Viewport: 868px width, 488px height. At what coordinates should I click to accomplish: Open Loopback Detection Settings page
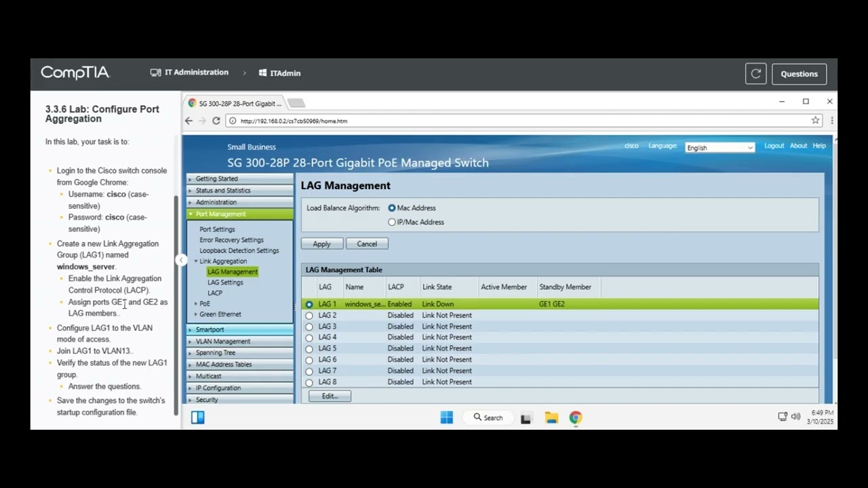pyautogui.click(x=239, y=251)
